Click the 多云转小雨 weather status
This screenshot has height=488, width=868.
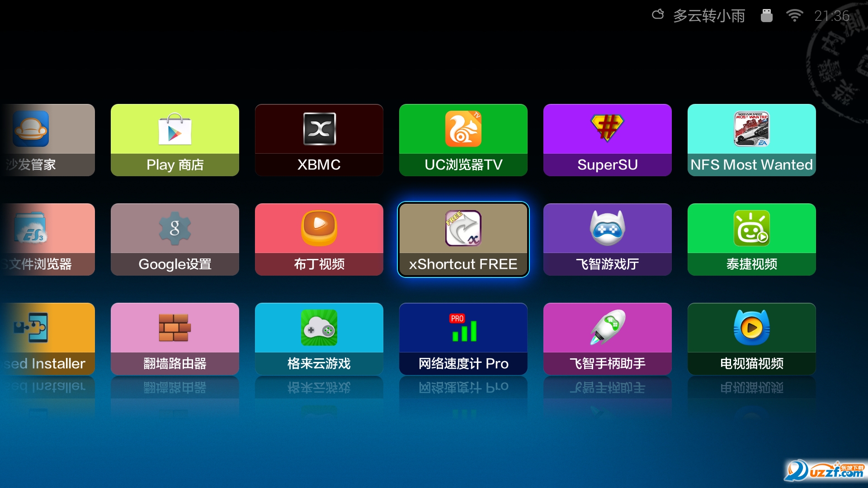[708, 16]
